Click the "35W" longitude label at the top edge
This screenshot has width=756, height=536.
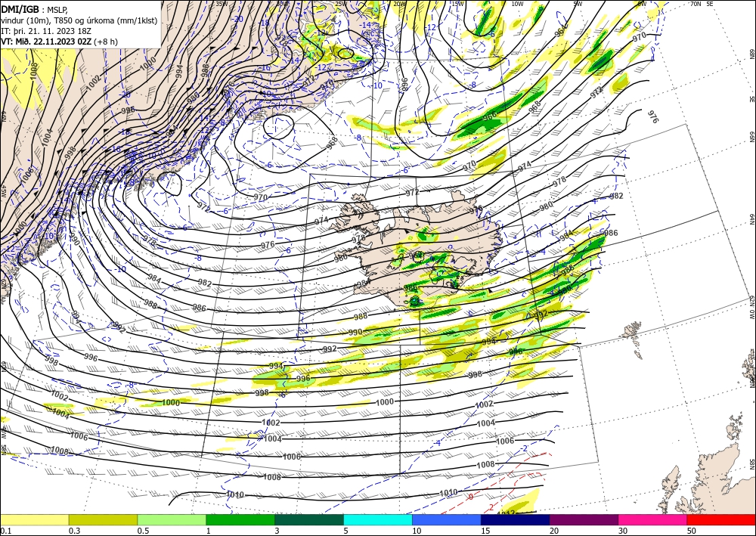click(x=222, y=4)
